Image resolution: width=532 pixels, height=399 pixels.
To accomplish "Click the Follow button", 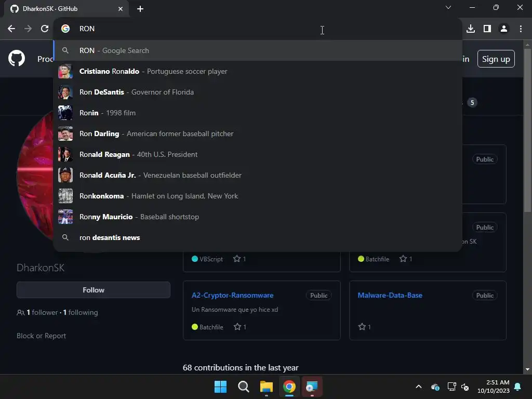I will pyautogui.click(x=94, y=290).
